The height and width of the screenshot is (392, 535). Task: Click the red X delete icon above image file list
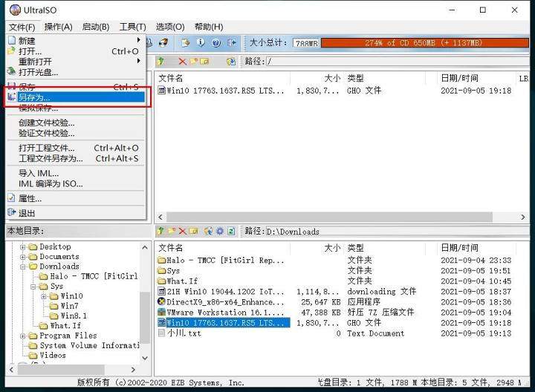[x=183, y=62]
